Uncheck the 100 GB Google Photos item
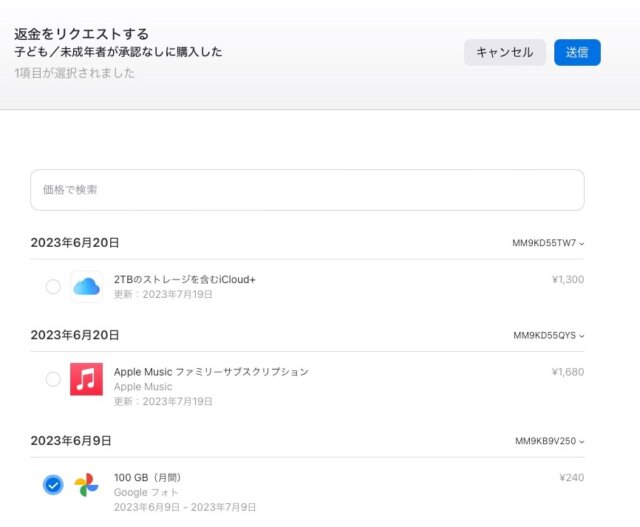Viewport: 640px width, 527px height. pos(53,485)
